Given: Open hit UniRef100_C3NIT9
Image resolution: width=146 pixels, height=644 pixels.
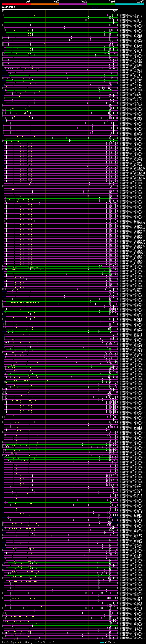Looking at the screenshot, I should 131,20.
